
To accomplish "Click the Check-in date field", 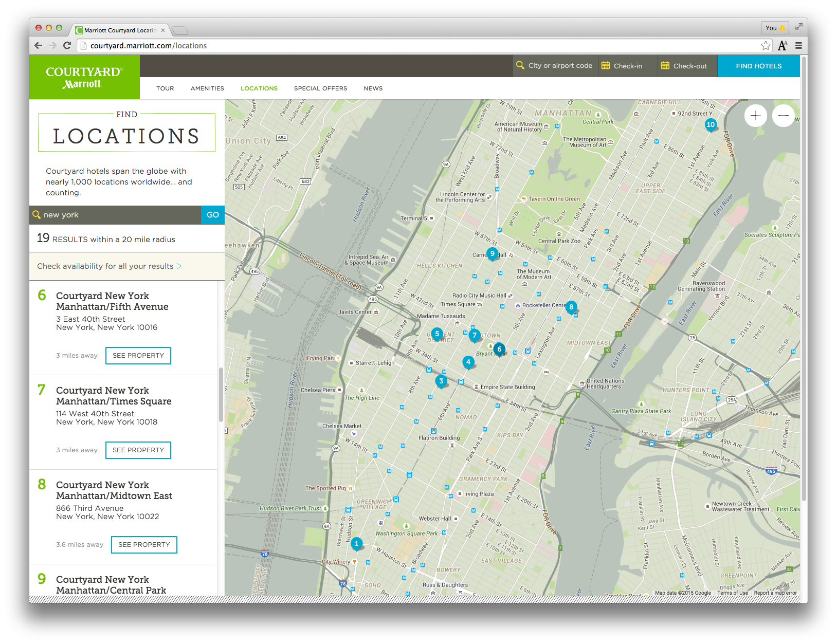I will click(x=628, y=66).
